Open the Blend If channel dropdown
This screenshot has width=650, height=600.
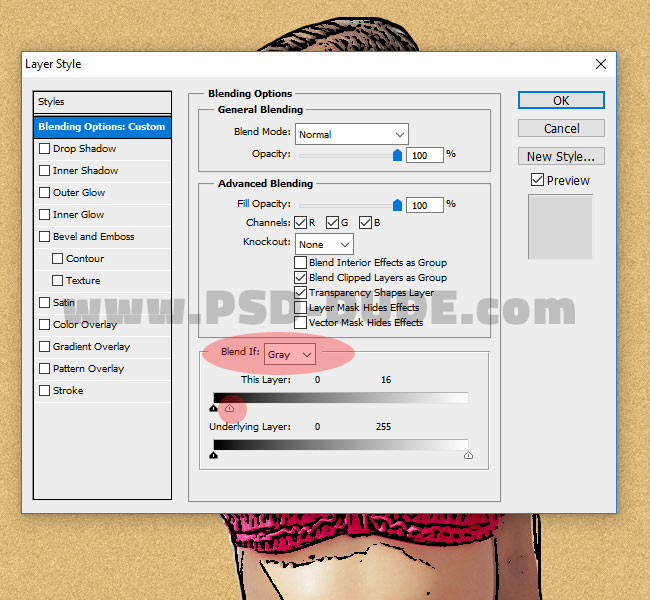click(290, 355)
